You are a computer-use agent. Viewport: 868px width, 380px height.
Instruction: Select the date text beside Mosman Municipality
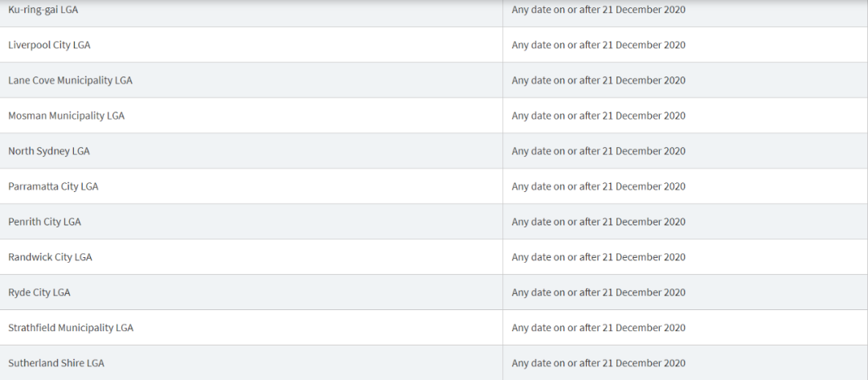coord(599,116)
